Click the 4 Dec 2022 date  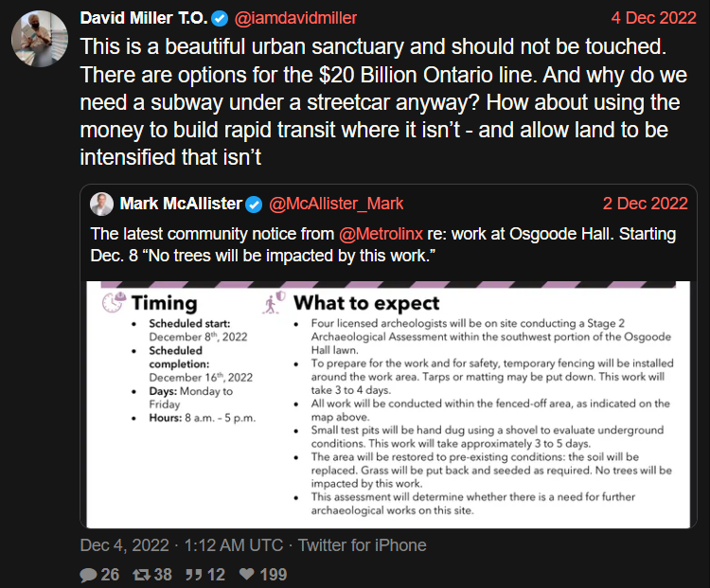[x=652, y=17]
